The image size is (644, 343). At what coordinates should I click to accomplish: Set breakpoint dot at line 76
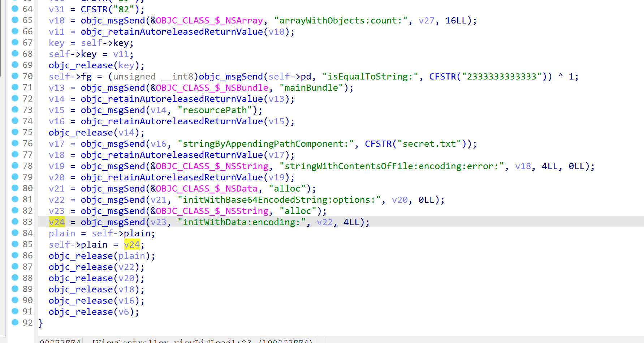(x=15, y=143)
